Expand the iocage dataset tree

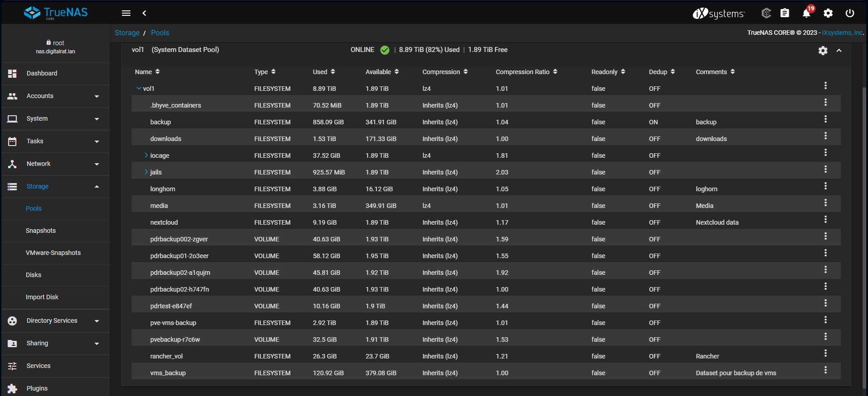pyautogui.click(x=146, y=155)
